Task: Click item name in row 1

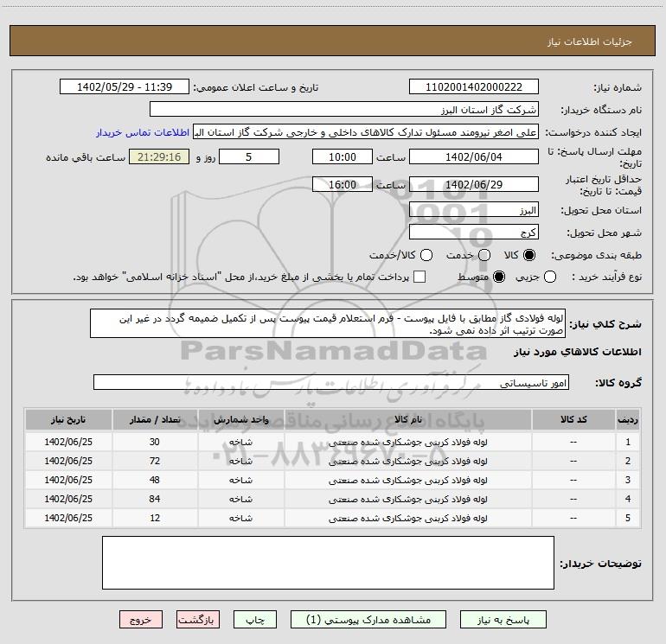Action: (407, 442)
